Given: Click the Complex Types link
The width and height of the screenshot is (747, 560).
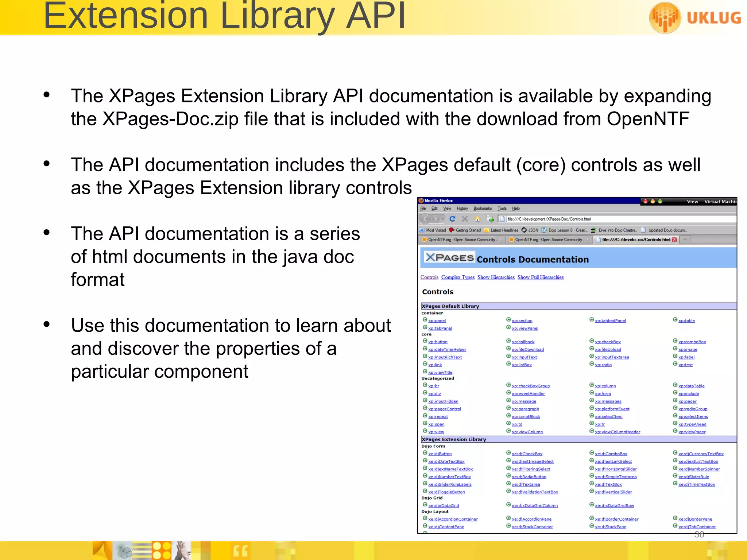Looking at the screenshot, I should [x=458, y=277].
